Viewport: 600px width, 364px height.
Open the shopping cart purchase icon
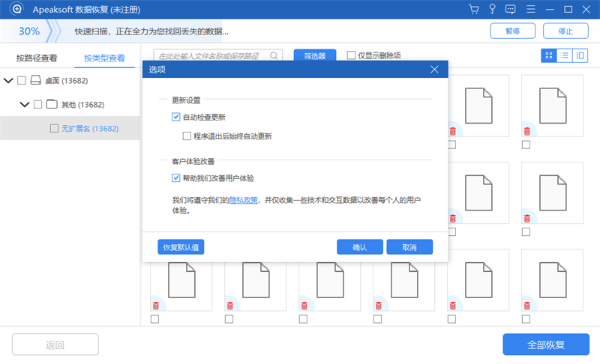point(474,9)
